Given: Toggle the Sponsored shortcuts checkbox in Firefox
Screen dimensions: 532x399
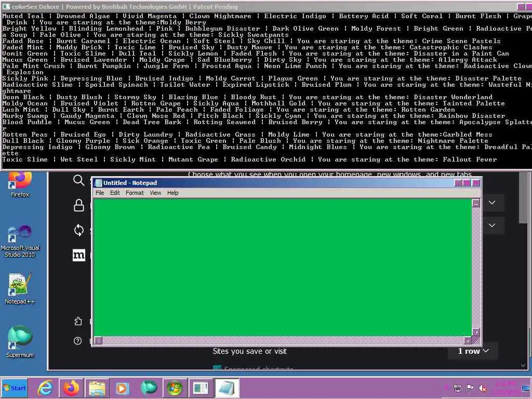Looking at the screenshot, I should click(217, 369).
